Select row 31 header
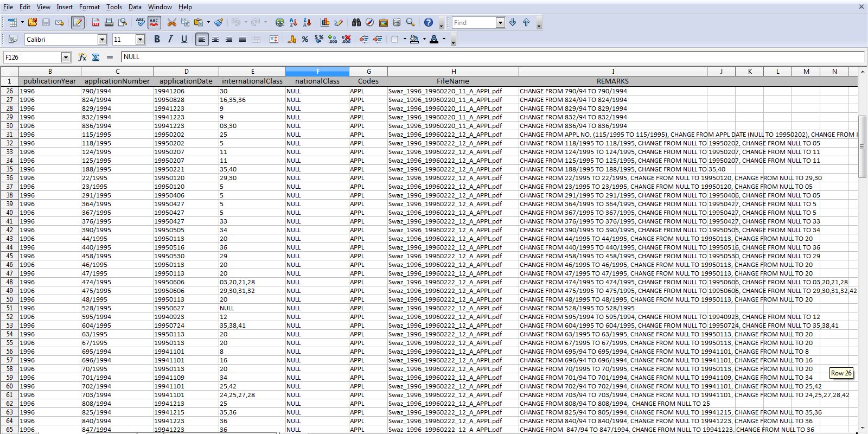The width and height of the screenshot is (868, 434). click(x=10, y=135)
